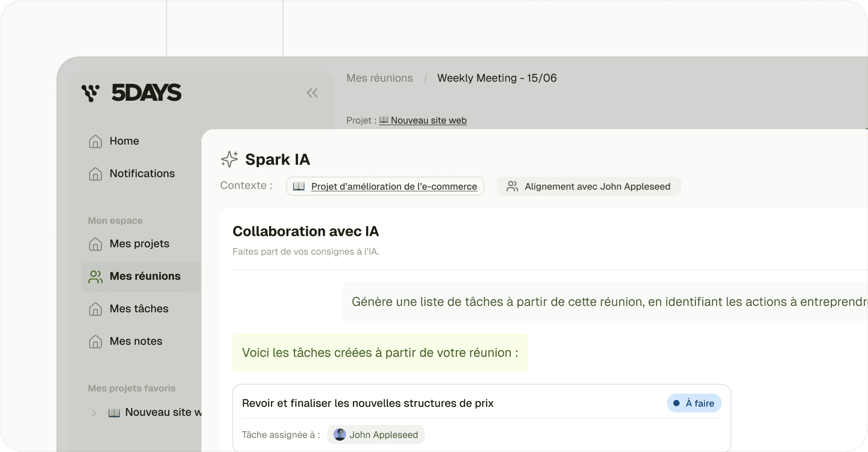Click the Home house icon
Screen dimensions: 868x452
click(x=96, y=141)
